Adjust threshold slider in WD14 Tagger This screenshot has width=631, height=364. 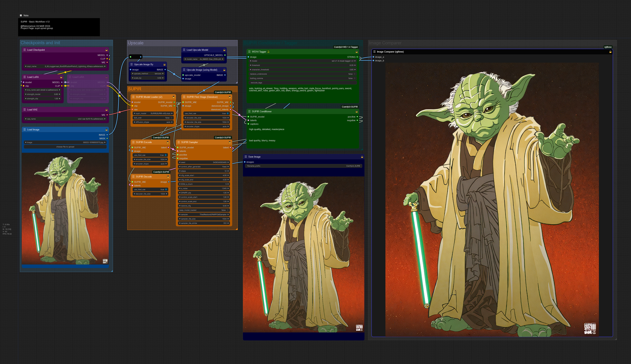point(303,65)
